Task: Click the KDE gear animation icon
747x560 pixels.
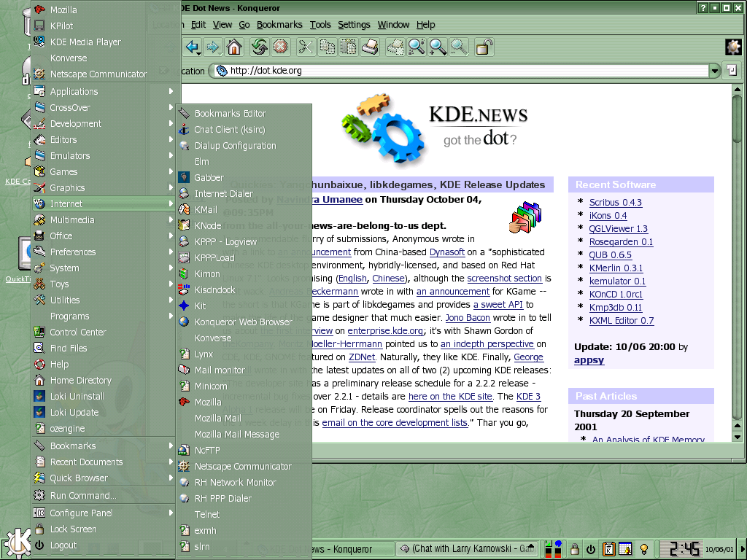Action: 733,47
